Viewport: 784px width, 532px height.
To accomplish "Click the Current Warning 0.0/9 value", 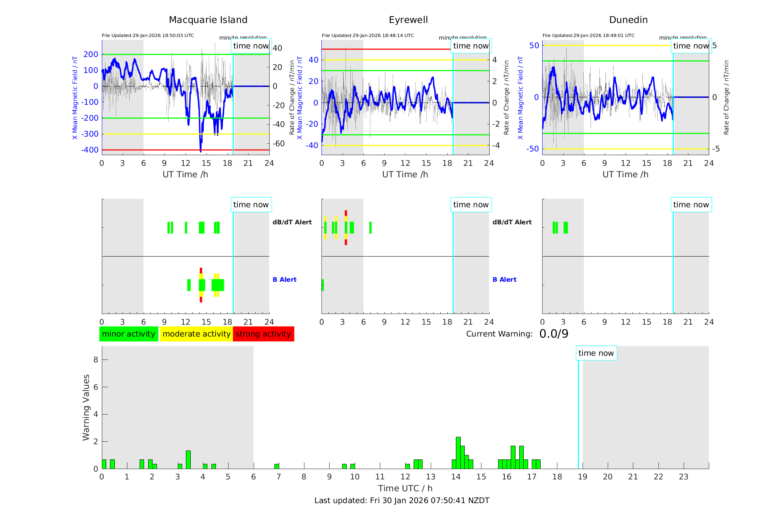I will tap(554, 334).
